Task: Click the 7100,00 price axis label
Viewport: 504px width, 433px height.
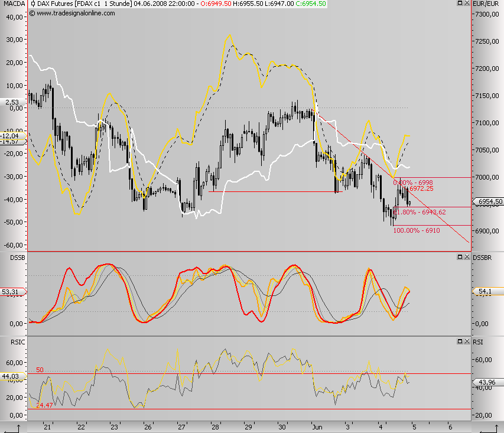Action: (x=487, y=123)
